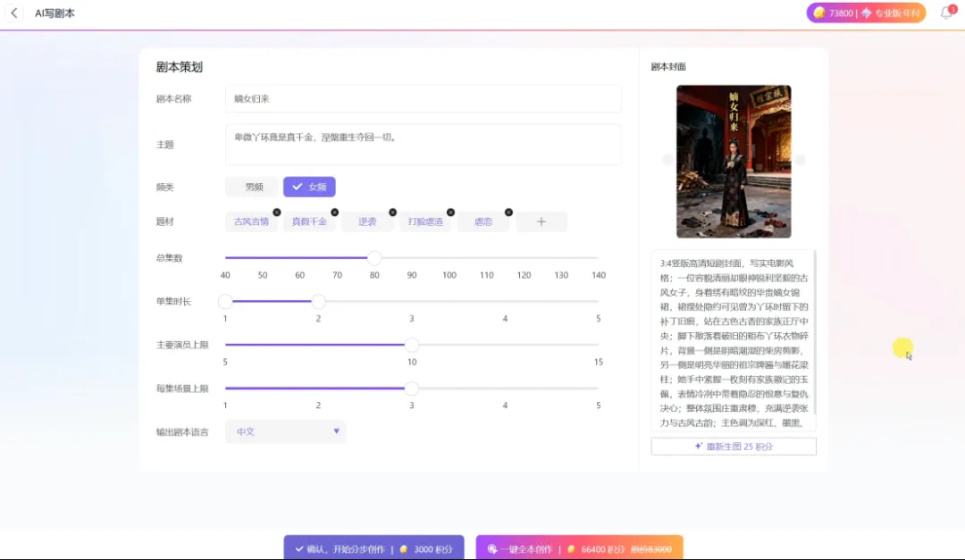
Task: Go back using the top-left arrow
Action: 14,13
